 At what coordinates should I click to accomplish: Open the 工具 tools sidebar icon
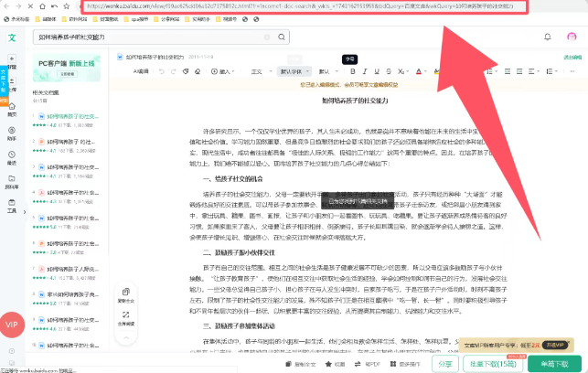click(12, 206)
